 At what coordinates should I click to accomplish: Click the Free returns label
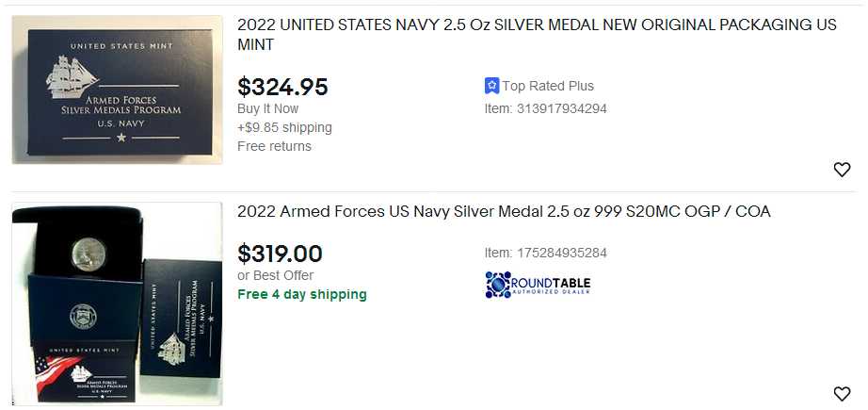[x=274, y=146]
